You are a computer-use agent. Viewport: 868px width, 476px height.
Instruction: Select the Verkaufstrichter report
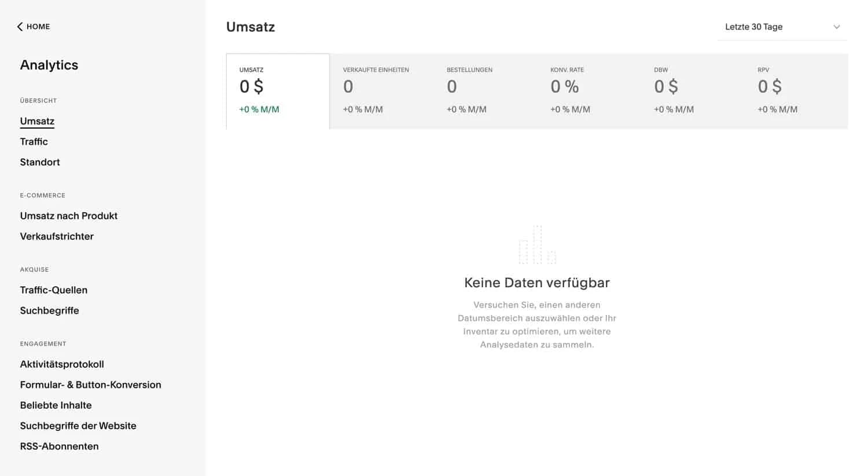point(57,236)
